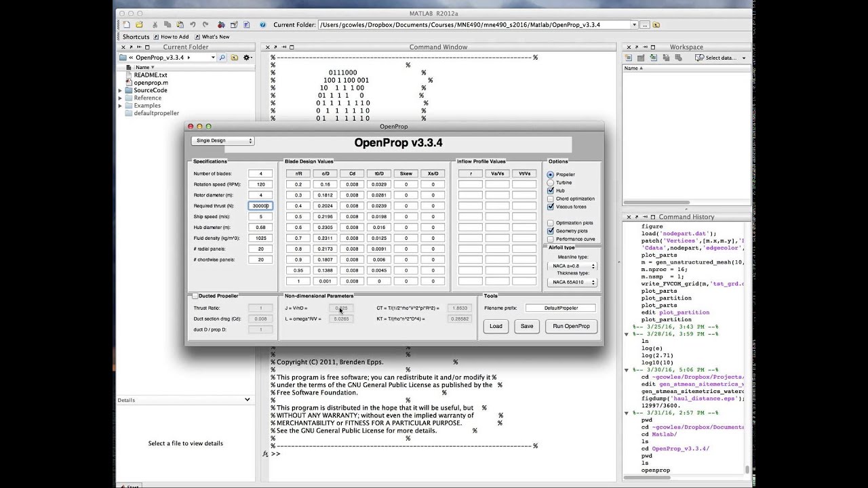
Task: Expand the Examples folder tree arrow
Action: point(121,105)
